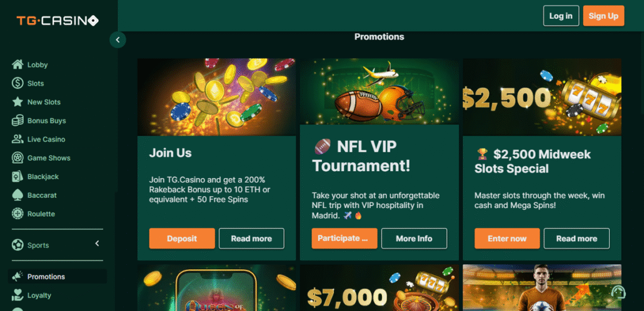Select the Slots dollar icon
Viewport: 644px width, 311px height.
18,83
